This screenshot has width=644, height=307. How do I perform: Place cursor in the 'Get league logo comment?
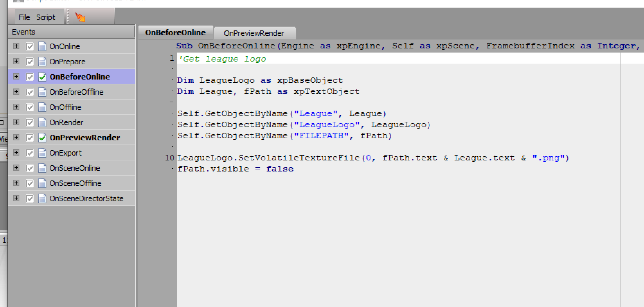[222, 59]
